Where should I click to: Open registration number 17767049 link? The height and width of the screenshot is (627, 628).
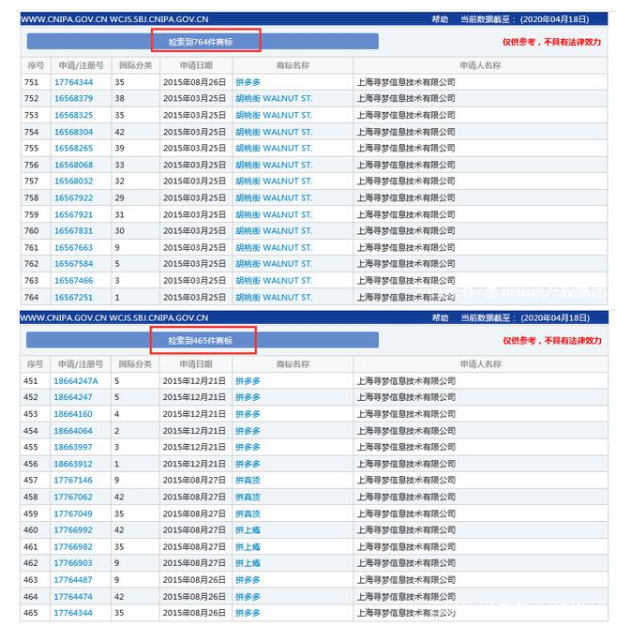click(73, 514)
